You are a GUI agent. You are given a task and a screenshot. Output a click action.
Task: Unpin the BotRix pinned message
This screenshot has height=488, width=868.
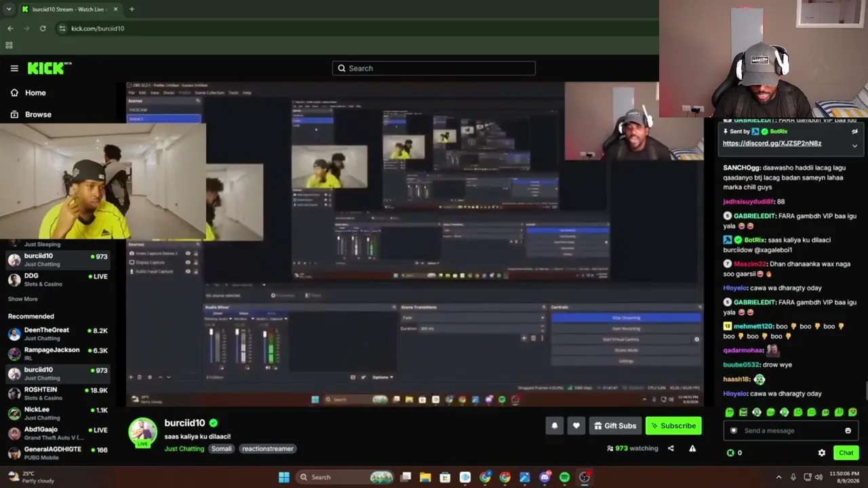click(854, 131)
